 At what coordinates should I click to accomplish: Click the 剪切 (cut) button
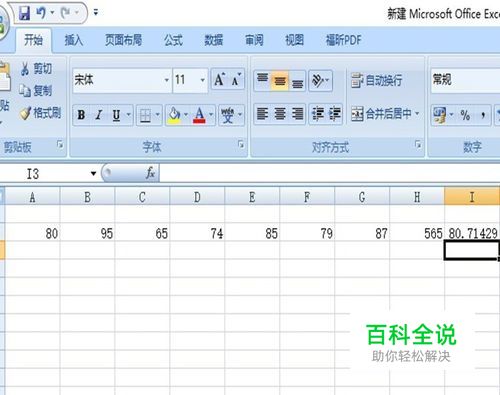point(36,69)
